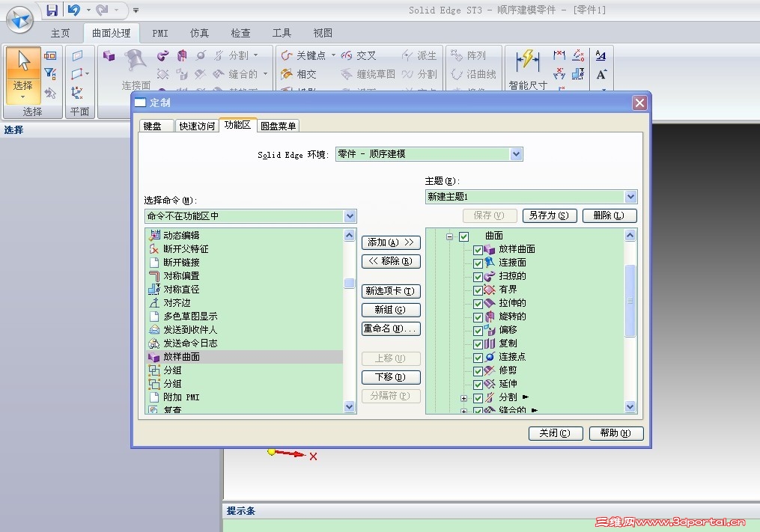760x532 pixels.
Task: Open the 选择命令 category dropdown
Action: pyautogui.click(x=350, y=216)
